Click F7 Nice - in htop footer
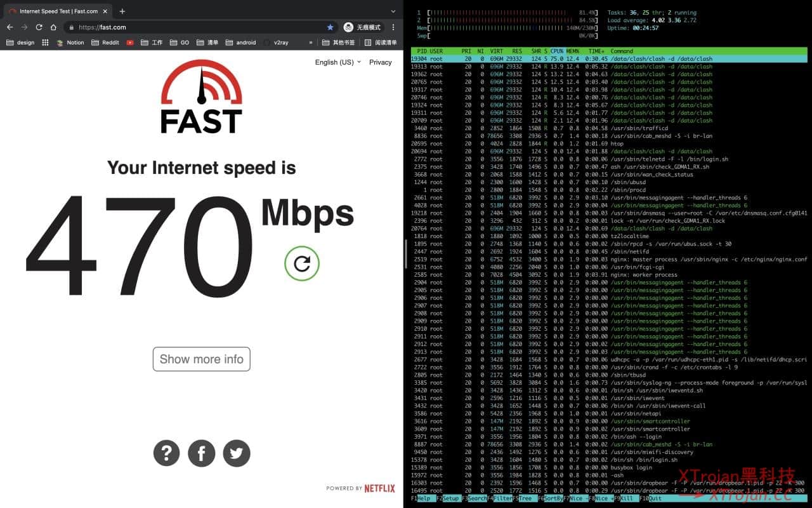 click(x=575, y=498)
